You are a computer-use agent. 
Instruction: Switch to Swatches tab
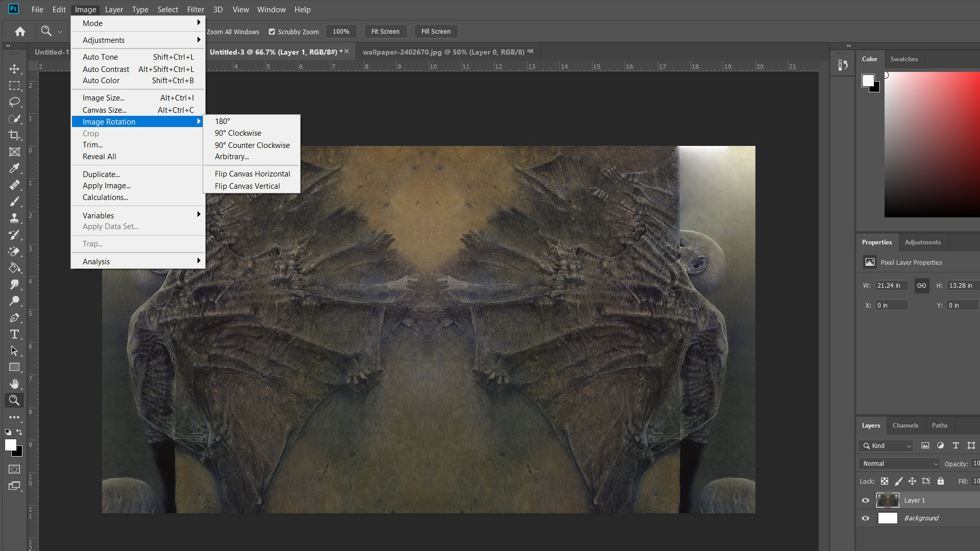(x=903, y=59)
